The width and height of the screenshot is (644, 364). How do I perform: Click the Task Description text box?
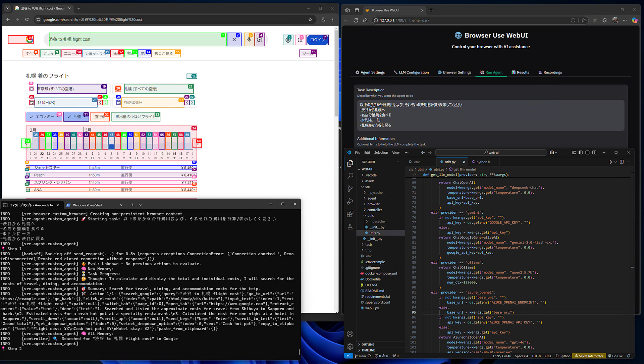tap(490, 115)
